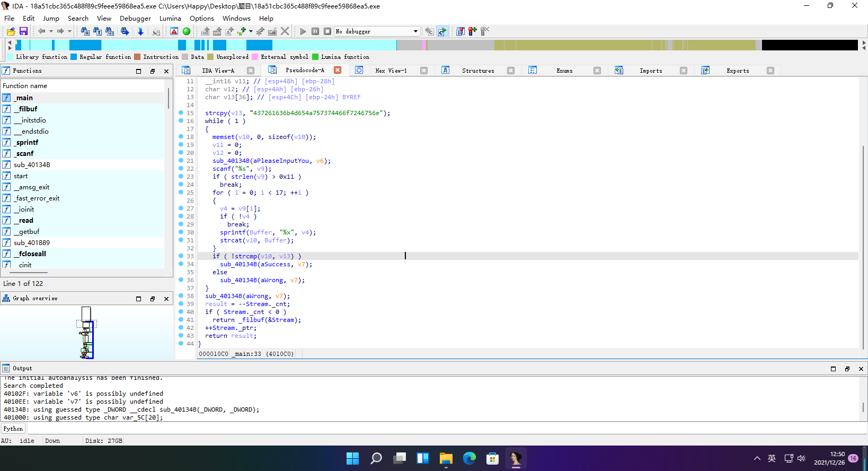The image size is (868, 471).
Task: Click the Python command input field
Action: coord(447,429)
